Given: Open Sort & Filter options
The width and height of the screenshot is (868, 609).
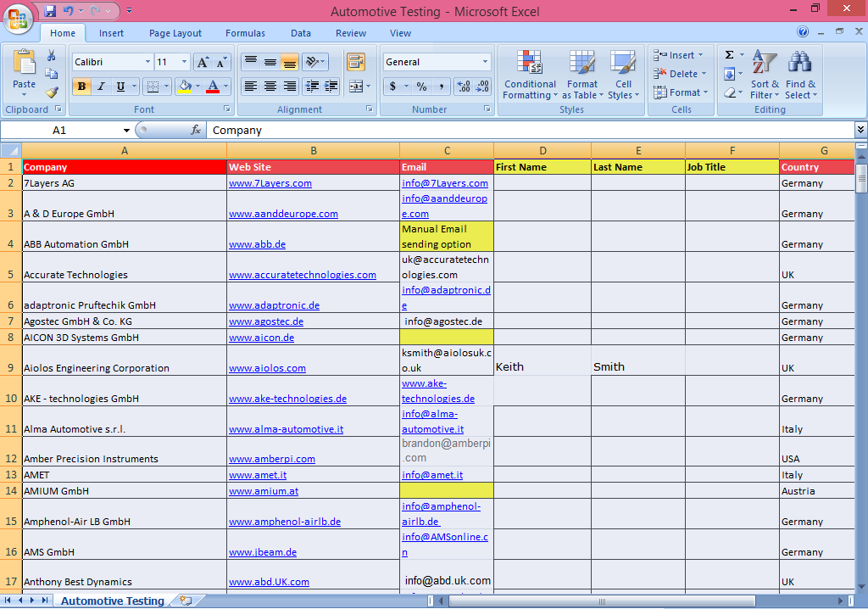Looking at the screenshot, I should click(x=765, y=75).
